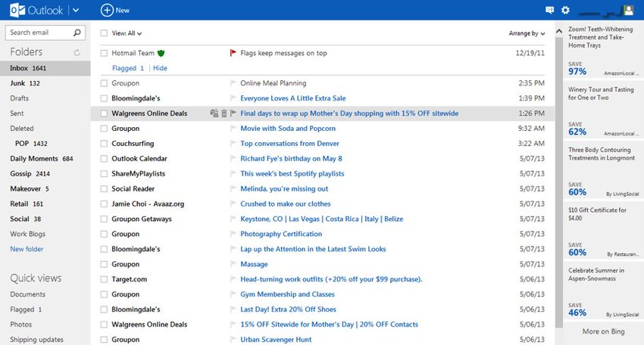Flag the 'Urban Scavenger Hunt' message

pyautogui.click(x=233, y=340)
